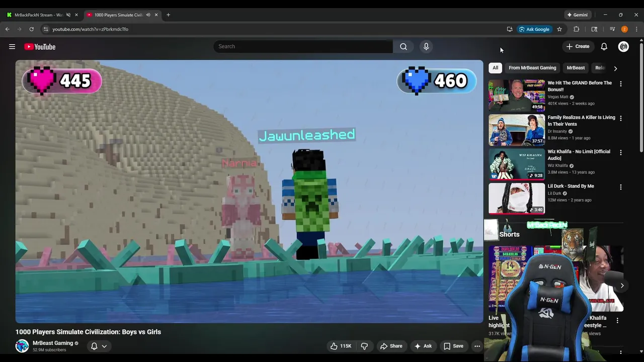Open options for Lil Durk video
Screen dimensions: 644x362
[x=620, y=187]
